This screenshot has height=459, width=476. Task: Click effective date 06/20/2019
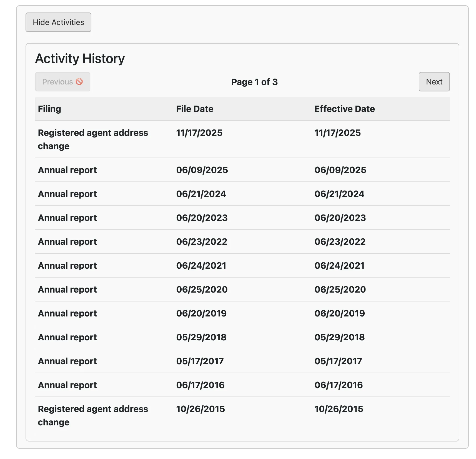[340, 313]
